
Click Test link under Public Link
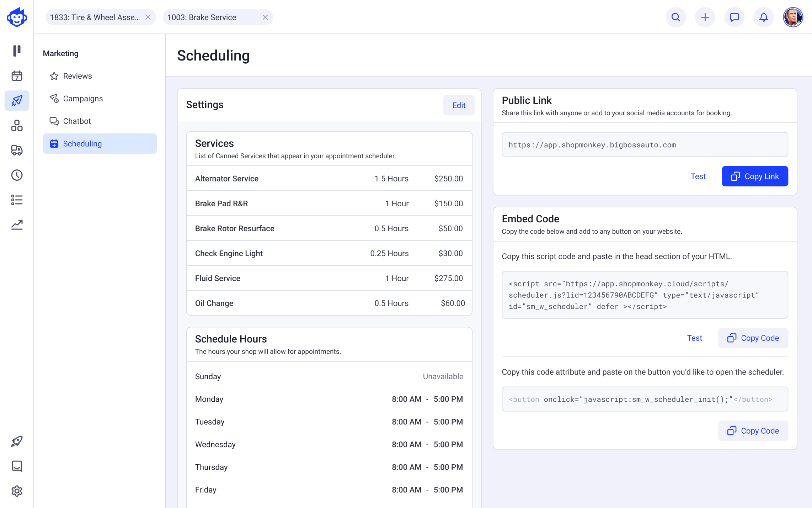pos(698,176)
